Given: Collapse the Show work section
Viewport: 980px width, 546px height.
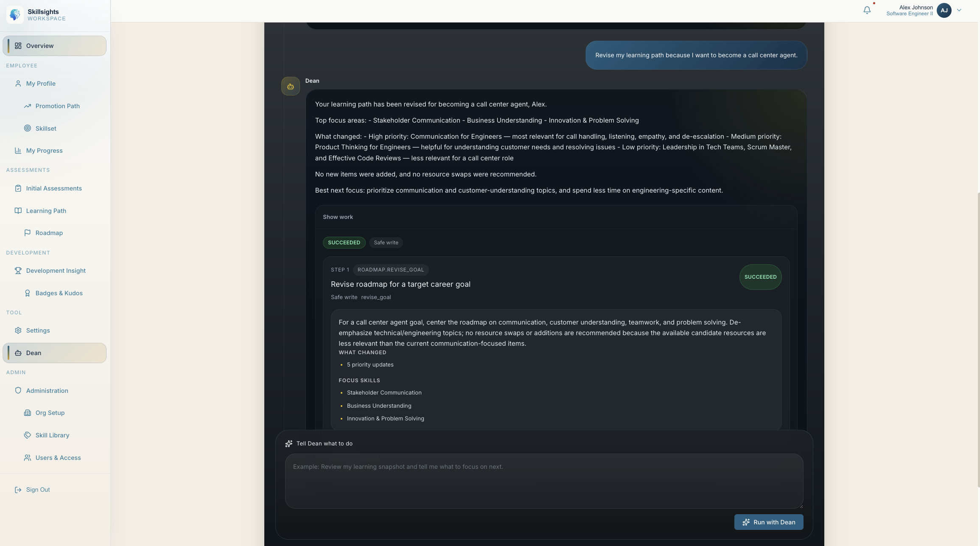Looking at the screenshot, I should 338,217.
